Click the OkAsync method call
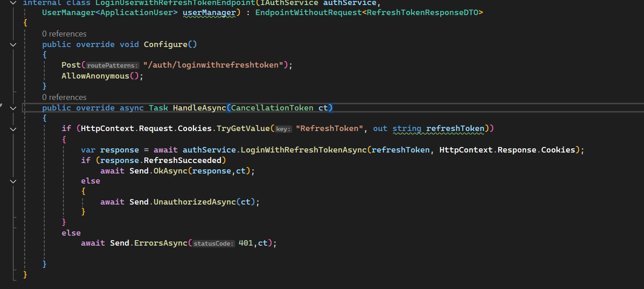The image size is (644, 289). click(x=170, y=171)
